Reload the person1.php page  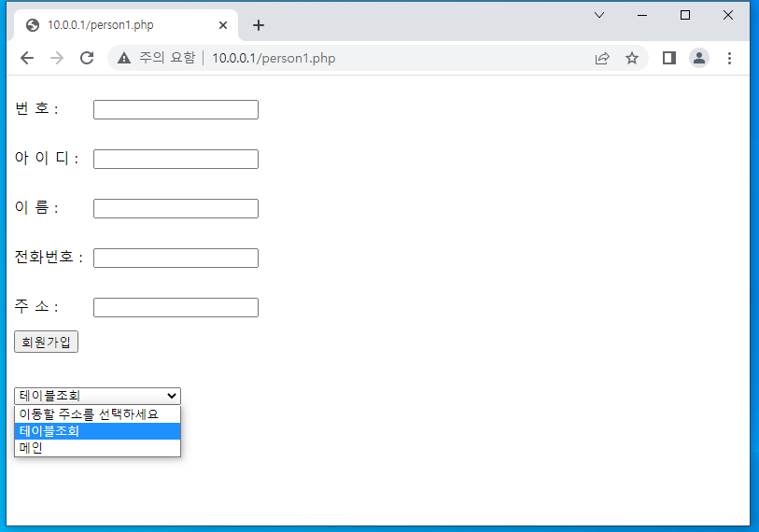tap(87, 58)
